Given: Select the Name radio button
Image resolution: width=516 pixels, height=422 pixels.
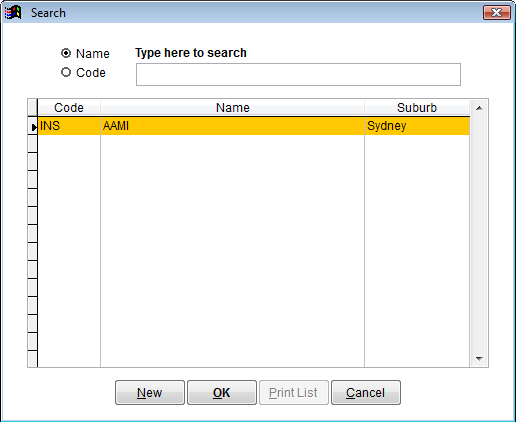Looking at the screenshot, I should coord(66,53).
